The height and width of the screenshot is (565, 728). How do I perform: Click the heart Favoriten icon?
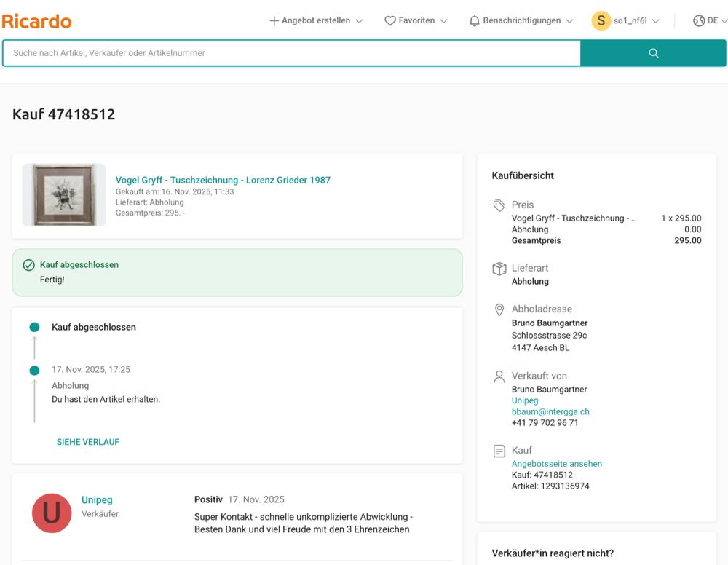tap(390, 21)
